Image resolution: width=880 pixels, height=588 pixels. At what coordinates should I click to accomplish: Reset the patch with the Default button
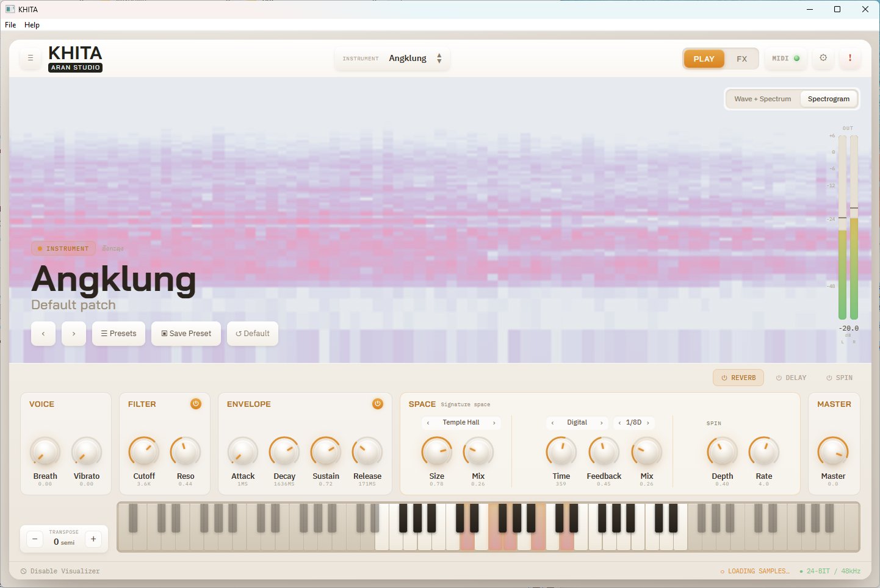pos(253,334)
